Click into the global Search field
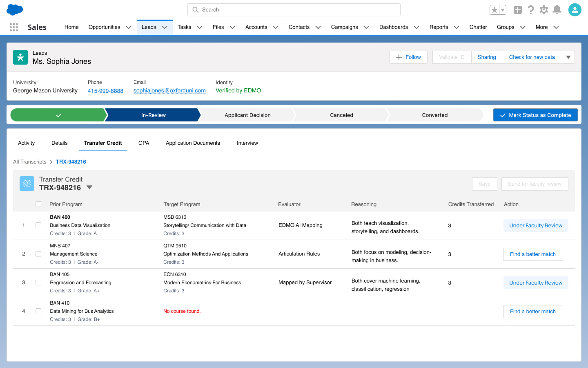 [x=294, y=10]
